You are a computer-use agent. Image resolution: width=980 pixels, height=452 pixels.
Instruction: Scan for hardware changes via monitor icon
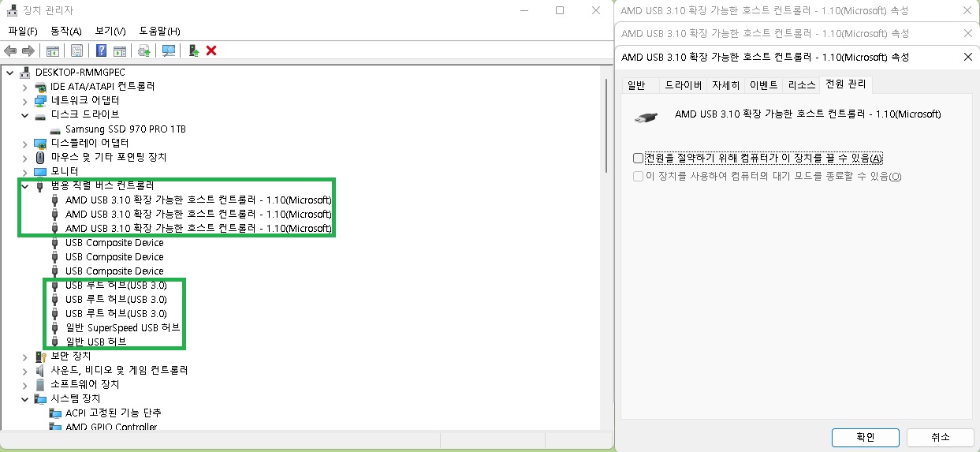(169, 50)
